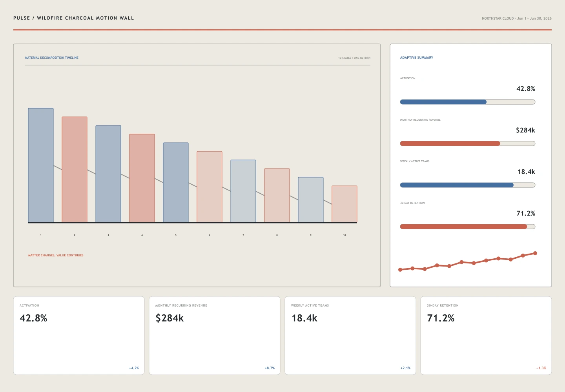Click the Material Decomposition Timeline heading
This screenshot has height=392, width=565.
52,58
